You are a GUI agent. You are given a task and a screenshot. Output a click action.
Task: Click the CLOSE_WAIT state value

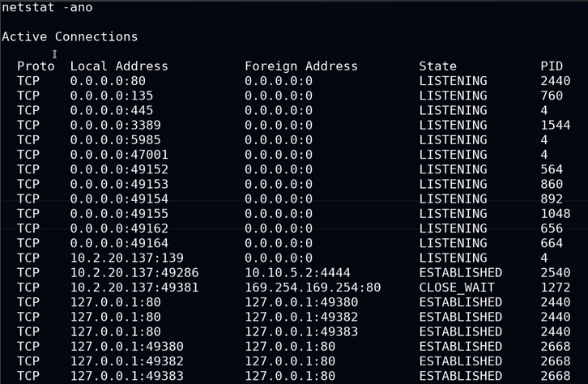456,288
